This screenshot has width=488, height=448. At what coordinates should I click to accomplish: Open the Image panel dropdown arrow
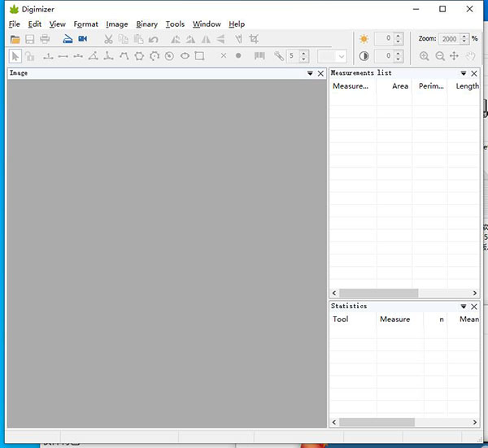[310, 73]
